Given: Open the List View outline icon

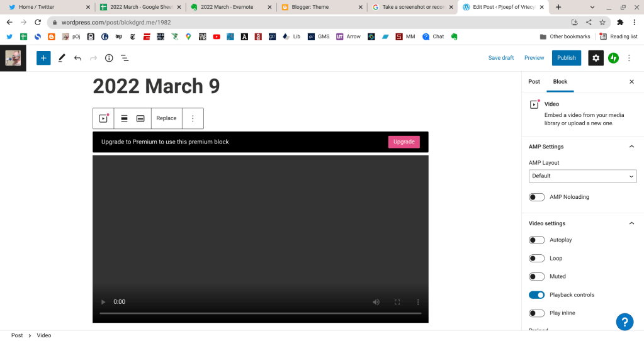Looking at the screenshot, I should pos(125,58).
